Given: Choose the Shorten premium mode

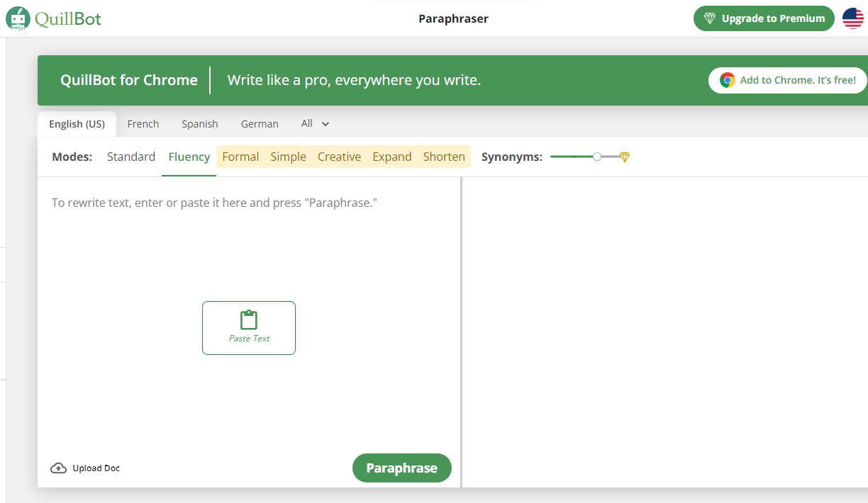Looking at the screenshot, I should coord(444,157).
